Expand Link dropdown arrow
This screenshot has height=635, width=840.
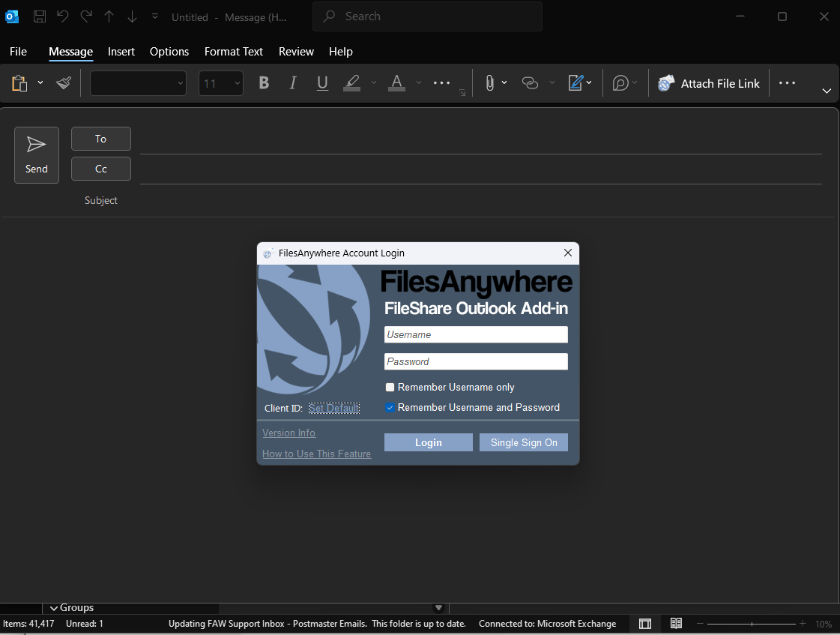coord(552,83)
